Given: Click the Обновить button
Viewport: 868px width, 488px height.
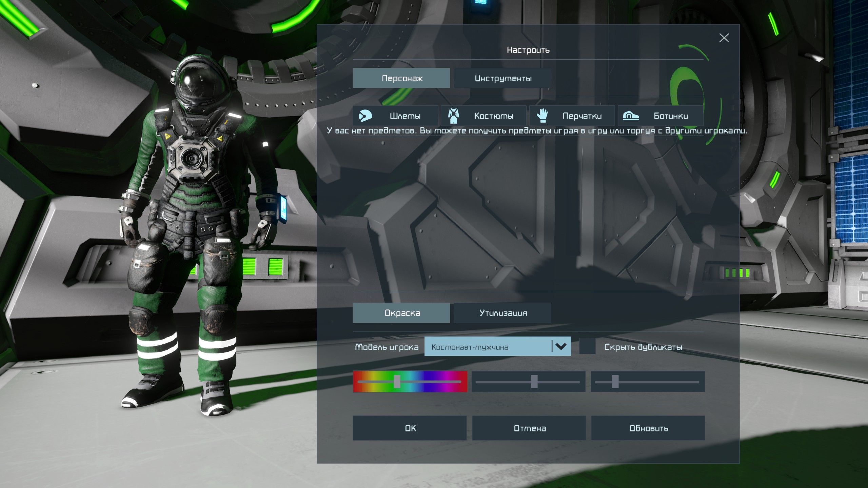Looking at the screenshot, I should pyautogui.click(x=648, y=428).
